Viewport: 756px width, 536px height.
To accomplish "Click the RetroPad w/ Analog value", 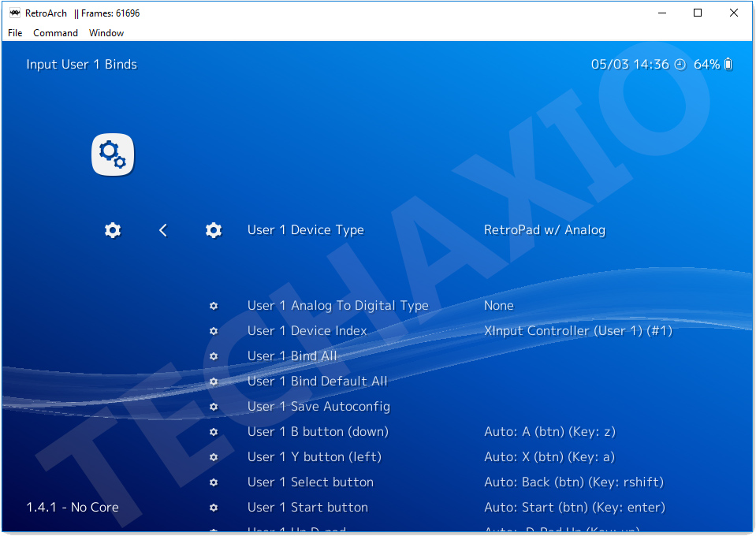I will click(545, 230).
